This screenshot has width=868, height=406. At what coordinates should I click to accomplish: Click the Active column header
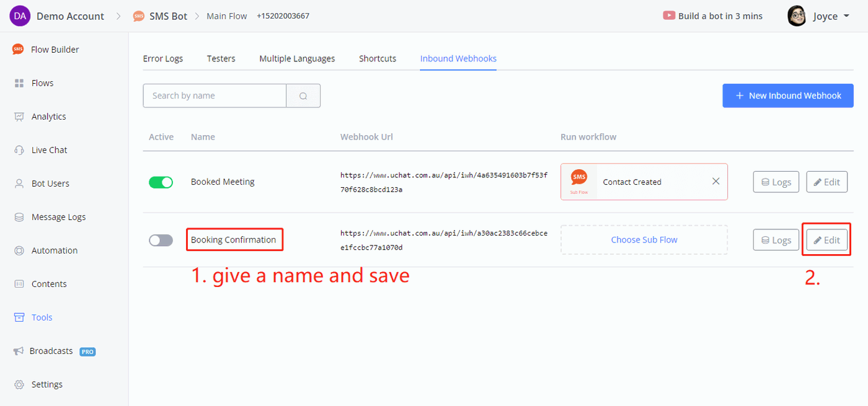click(x=161, y=137)
